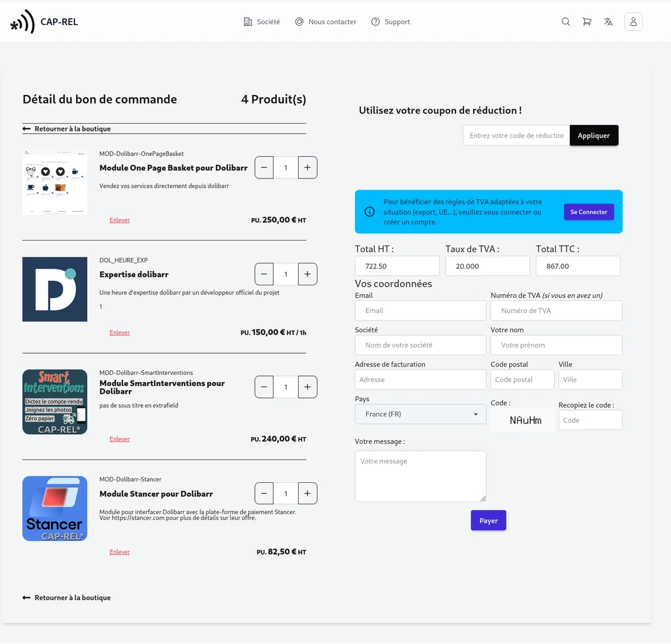This screenshot has width=671, height=644.
Task: Decrease quantity of Module One Page Basket
Action: (264, 167)
